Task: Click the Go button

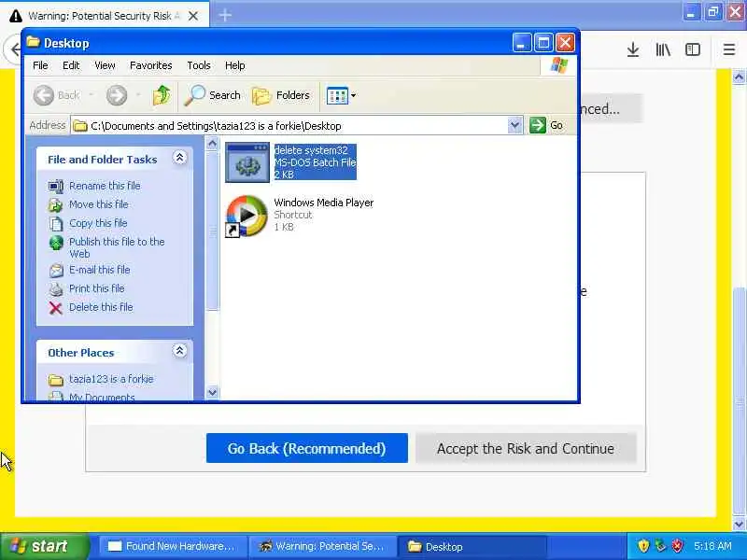Action: click(546, 125)
